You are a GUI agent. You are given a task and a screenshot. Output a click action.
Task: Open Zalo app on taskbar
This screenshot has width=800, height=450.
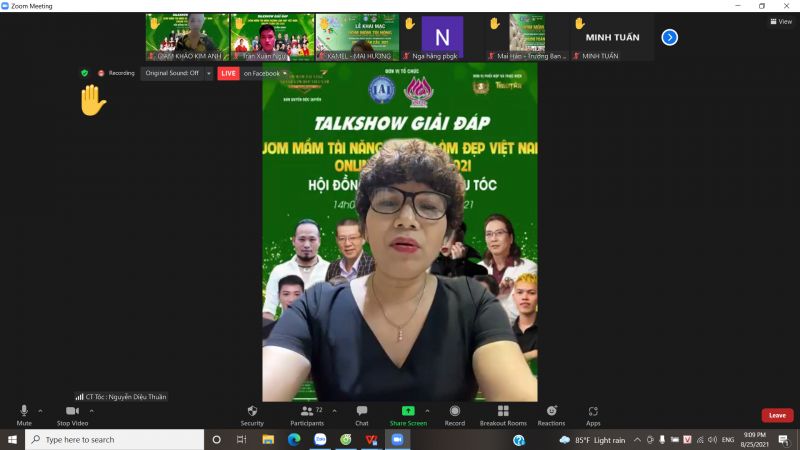(x=320, y=439)
